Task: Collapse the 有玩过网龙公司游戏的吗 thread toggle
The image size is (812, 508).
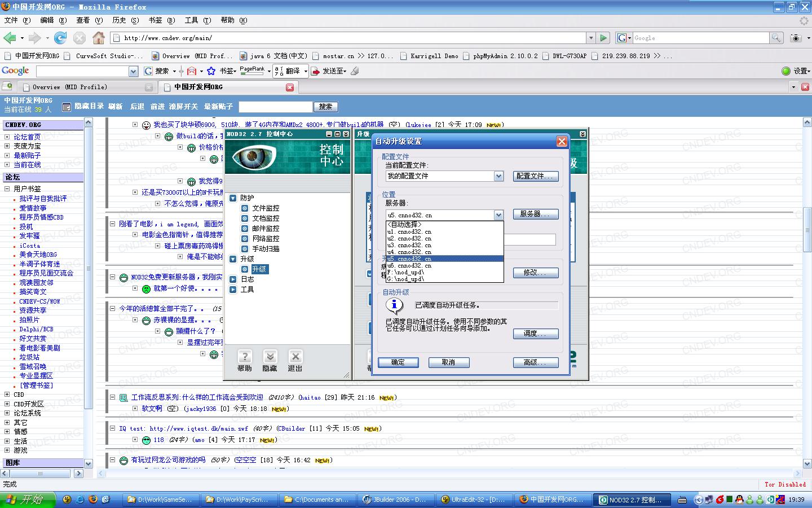Action: click(112, 460)
